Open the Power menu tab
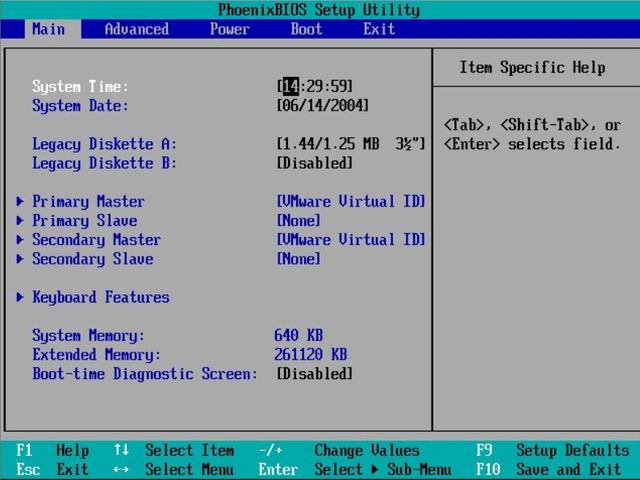Screen dimensions: 640x480 tap(229, 29)
